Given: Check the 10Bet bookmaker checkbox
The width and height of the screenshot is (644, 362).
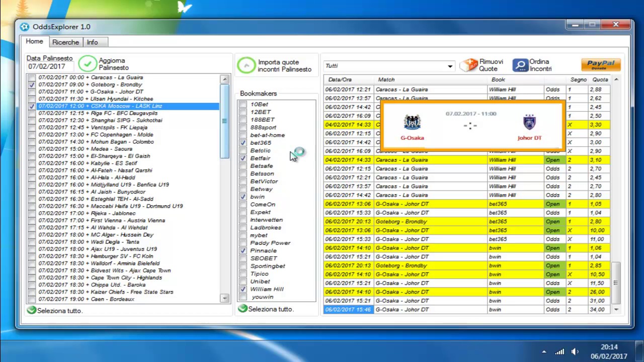Looking at the screenshot, I should click(x=244, y=104).
